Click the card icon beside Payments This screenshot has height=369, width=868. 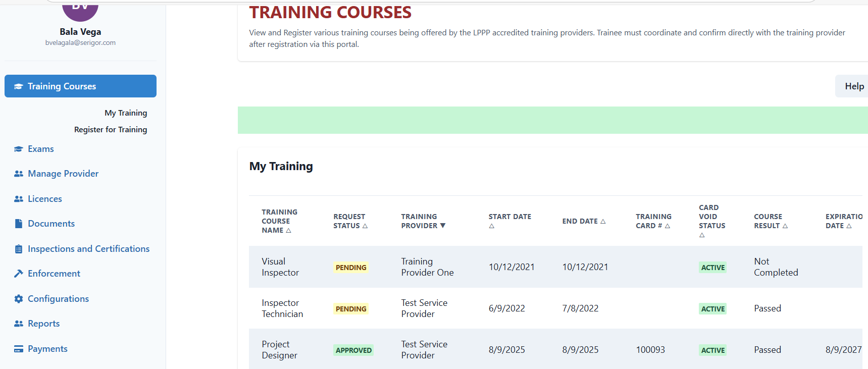pyautogui.click(x=19, y=349)
